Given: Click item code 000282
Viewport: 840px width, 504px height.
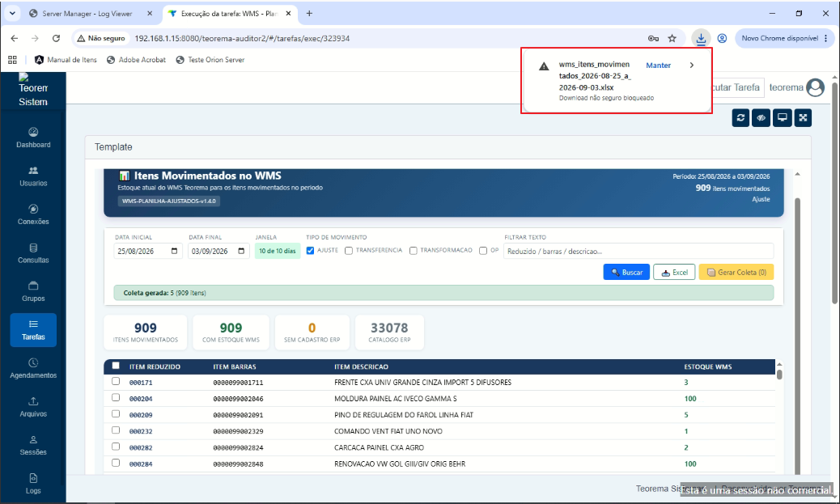Looking at the screenshot, I should click(141, 447).
